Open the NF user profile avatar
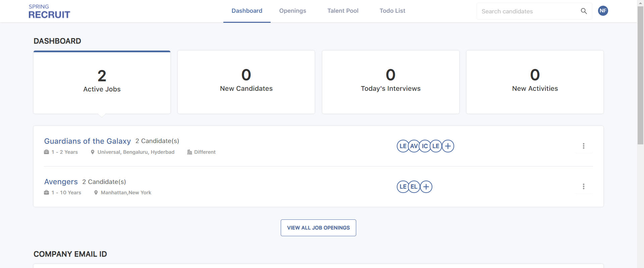The height and width of the screenshot is (268, 644). coord(603,11)
